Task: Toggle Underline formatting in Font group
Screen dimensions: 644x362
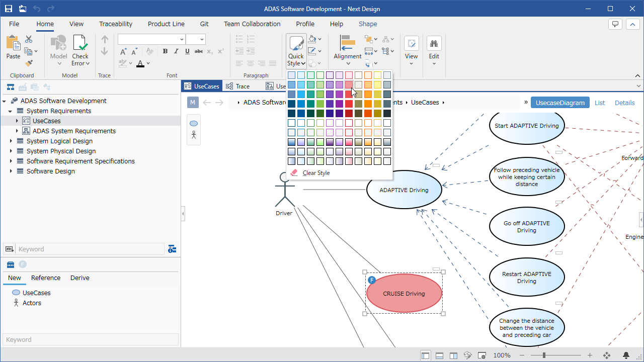Action: pyautogui.click(x=187, y=51)
